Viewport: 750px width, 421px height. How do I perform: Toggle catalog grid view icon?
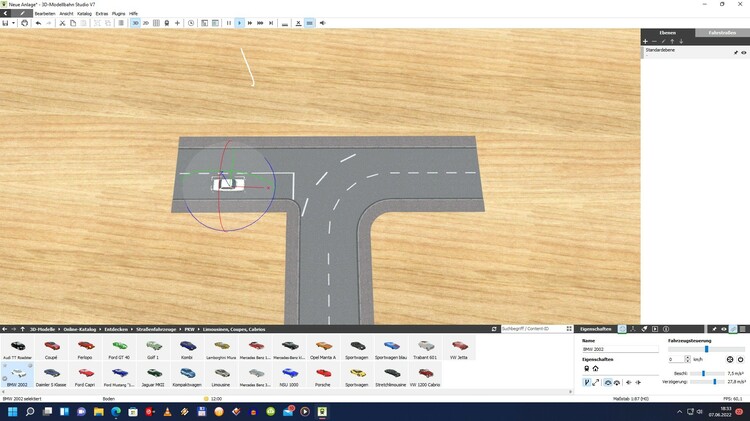(x=569, y=329)
